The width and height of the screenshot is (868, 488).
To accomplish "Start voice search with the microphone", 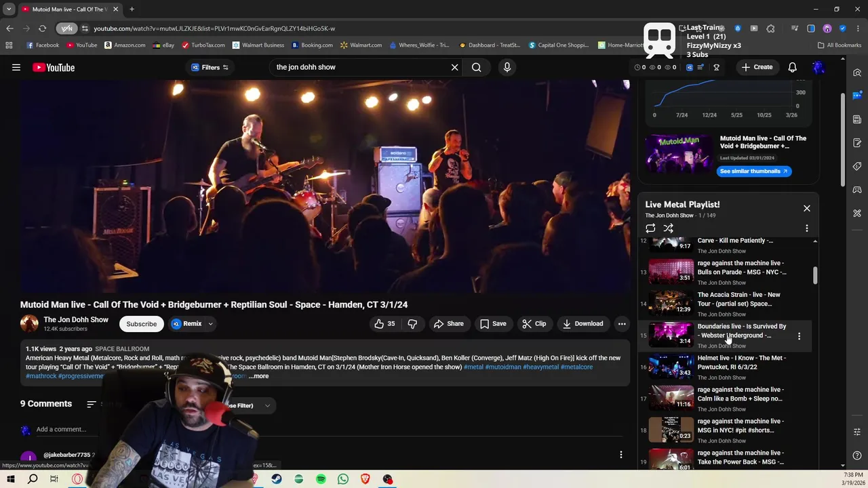I will 507,67.
